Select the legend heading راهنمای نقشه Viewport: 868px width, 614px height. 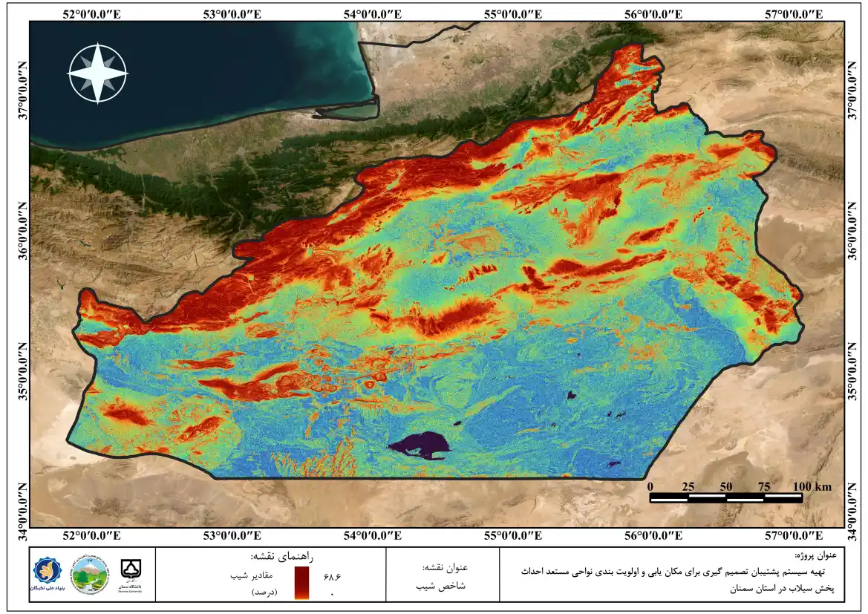click(x=281, y=556)
